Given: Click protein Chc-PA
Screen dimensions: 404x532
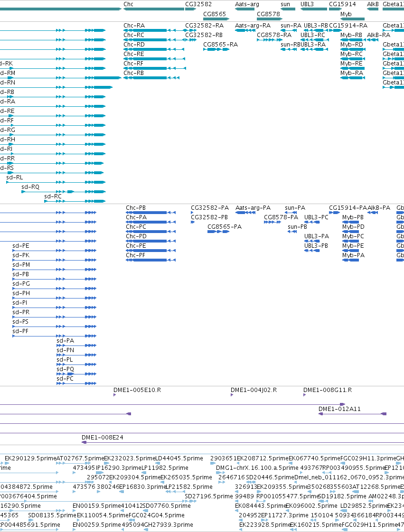Looking at the screenshot, I should [x=151, y=222].
